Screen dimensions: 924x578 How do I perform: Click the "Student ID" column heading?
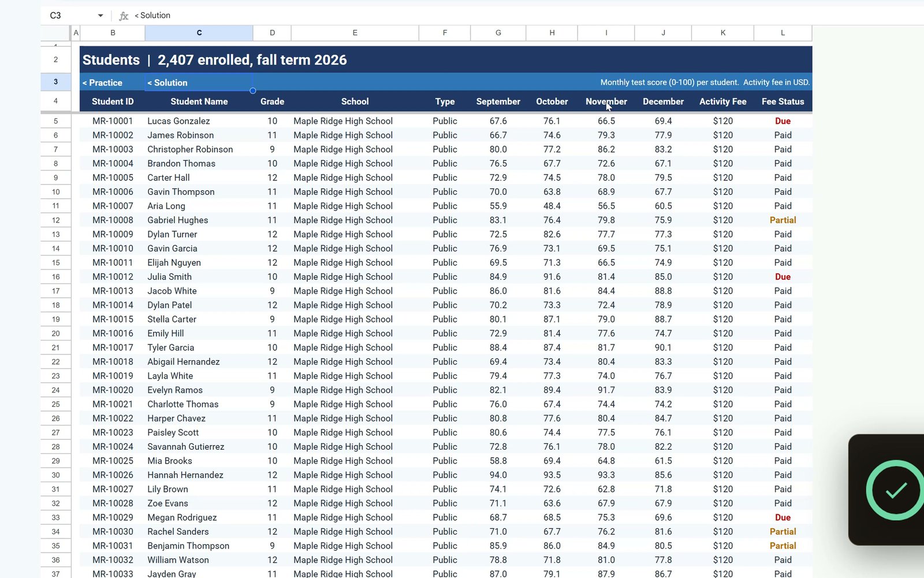(x=113, y=102)
